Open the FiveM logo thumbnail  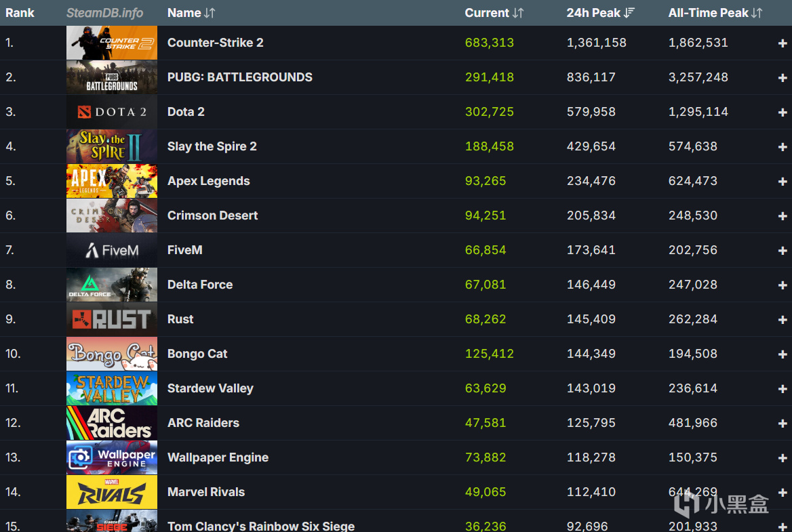point(112,250)
